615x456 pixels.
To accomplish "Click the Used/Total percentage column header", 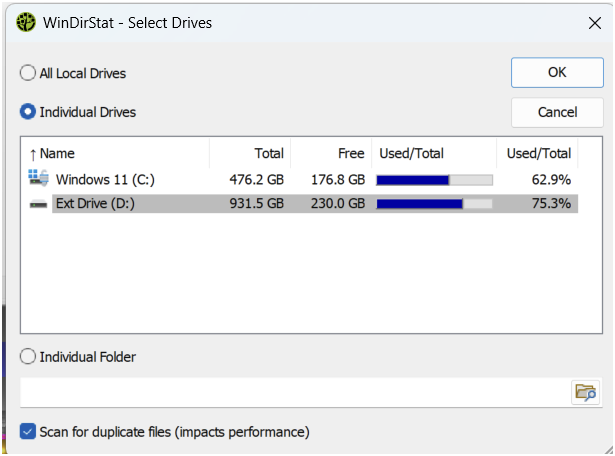I will tap(537, 153).
